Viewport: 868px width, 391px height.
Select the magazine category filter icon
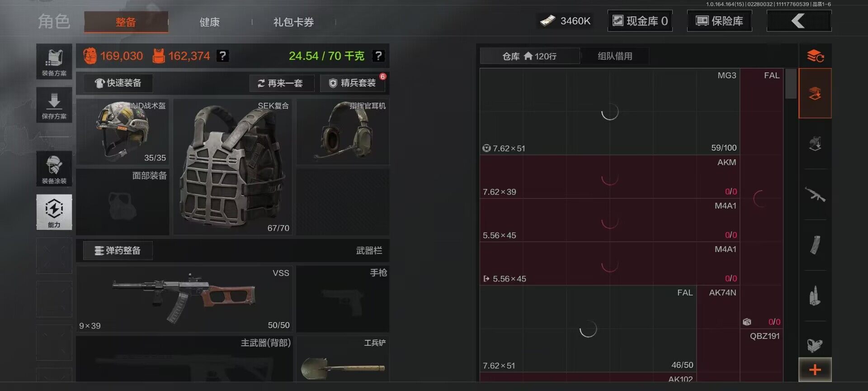click(x=815, y=245)
